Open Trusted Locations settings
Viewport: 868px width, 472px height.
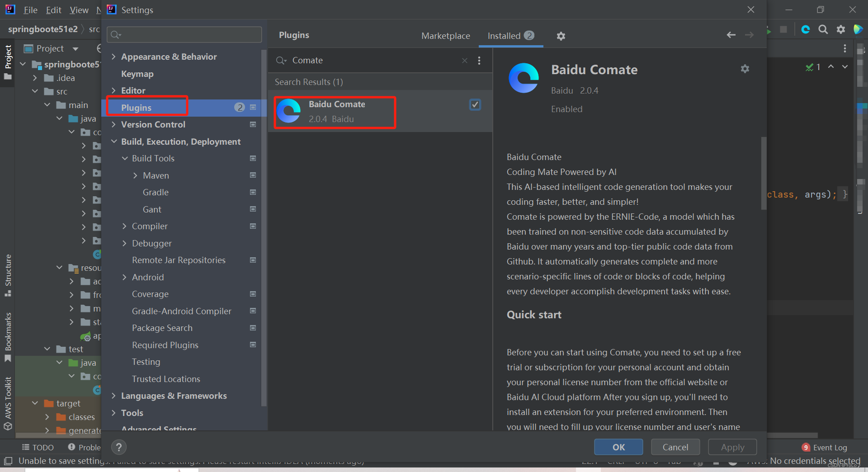click(166, 379)
